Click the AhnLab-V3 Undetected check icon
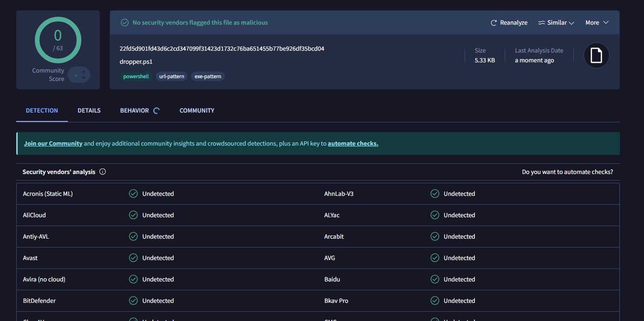644x321 pixels. (x=435, y=194)
